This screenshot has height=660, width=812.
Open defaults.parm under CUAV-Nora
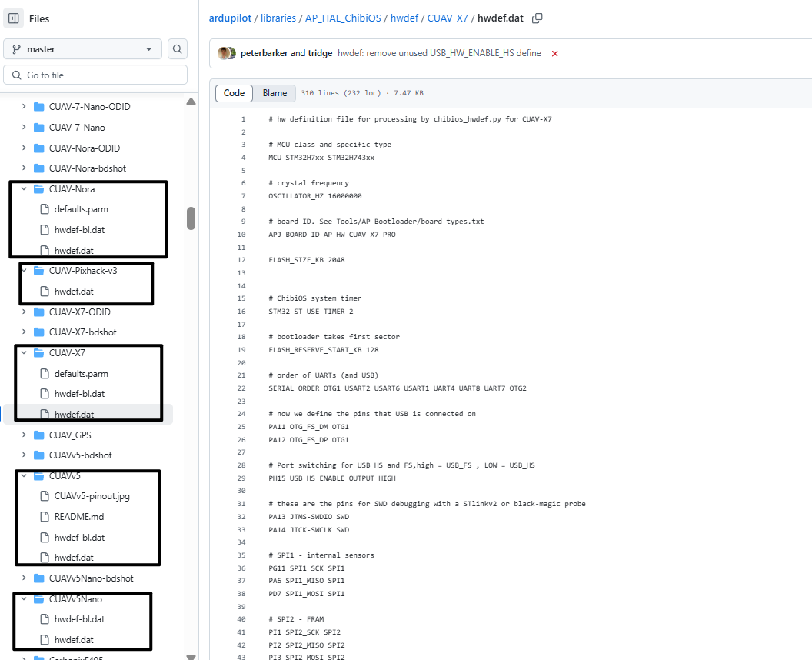81,209
